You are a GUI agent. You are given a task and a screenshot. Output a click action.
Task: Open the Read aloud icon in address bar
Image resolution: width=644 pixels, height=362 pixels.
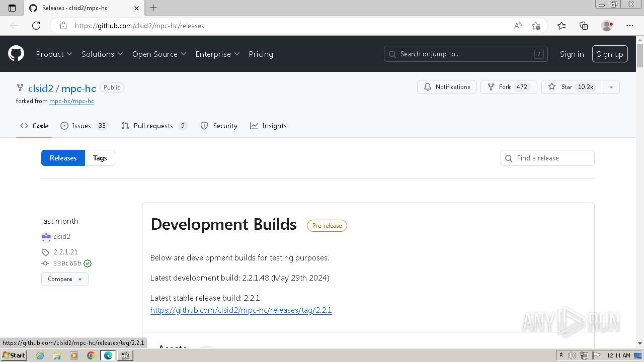click(518, 26)
